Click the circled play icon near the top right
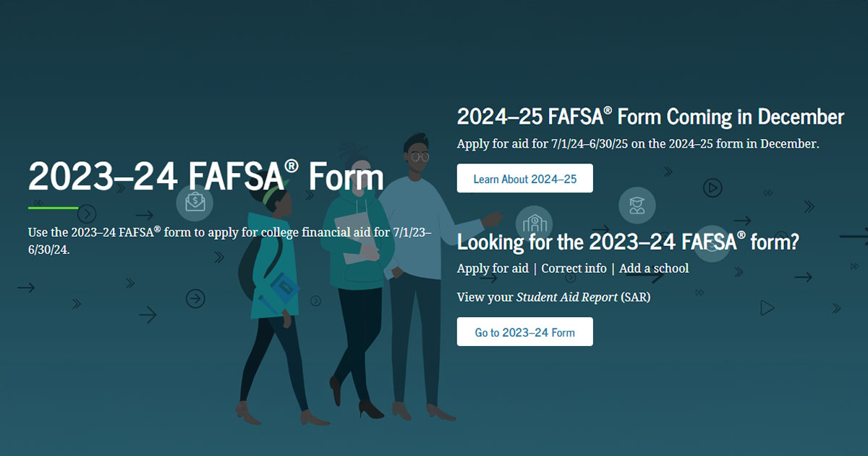Viewport: 868px width, 456px height. (x=712, y=187)
